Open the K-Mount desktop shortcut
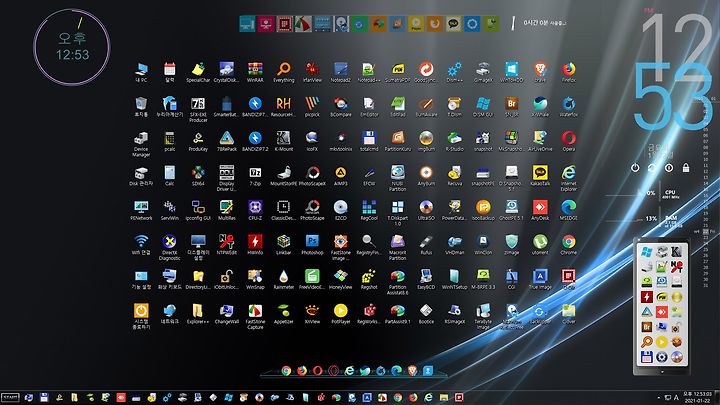720x405 pixels. [x=283, y=139]
